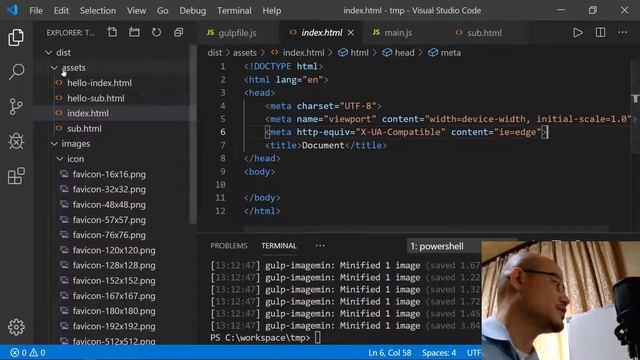The image size is (640, 360).
Task: Open the Selection menu
Action: pyautogui.click(x=98, y=11)
